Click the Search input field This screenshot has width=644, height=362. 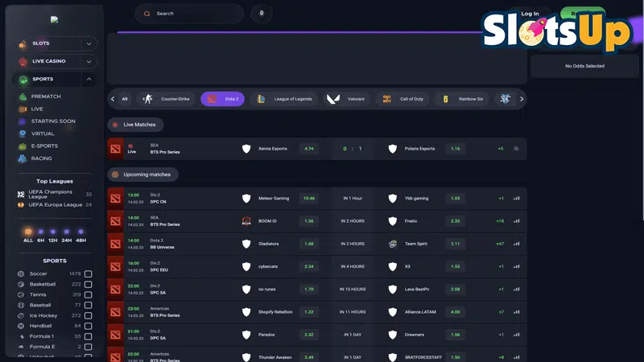click(189, 14)
